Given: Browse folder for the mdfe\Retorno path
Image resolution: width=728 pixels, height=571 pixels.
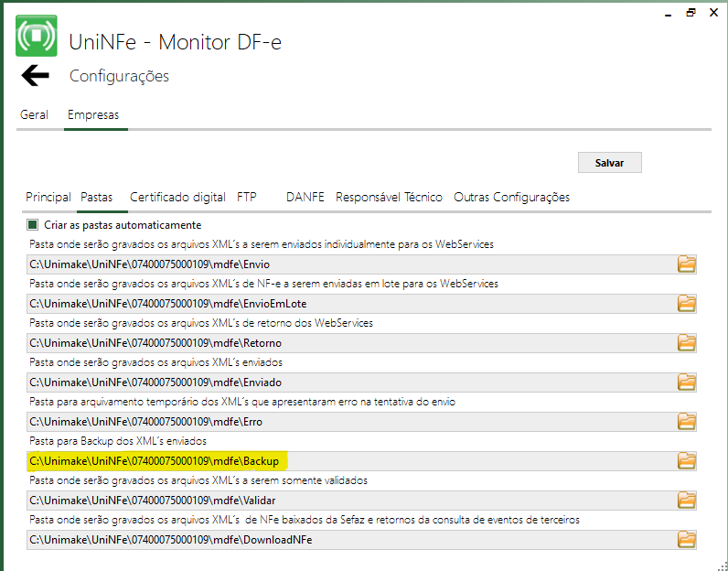Looking at the screenshot, I should [x=686, y=343].
